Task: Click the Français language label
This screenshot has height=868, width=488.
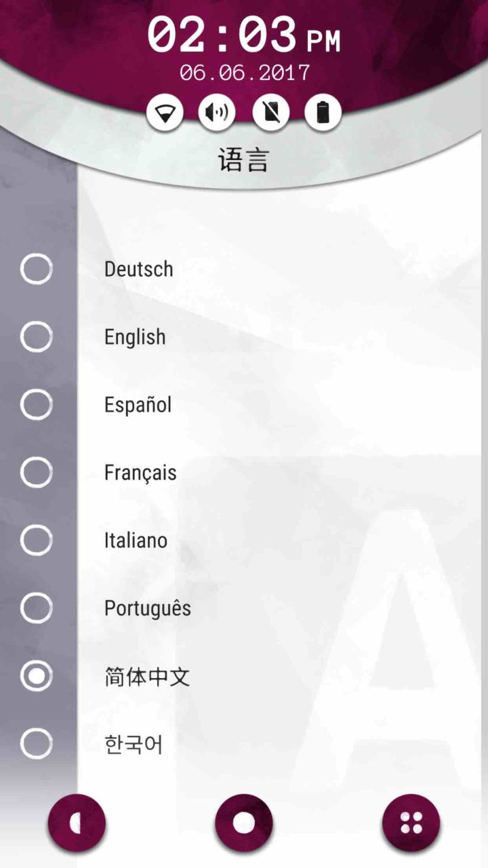Action: (140, 473)
